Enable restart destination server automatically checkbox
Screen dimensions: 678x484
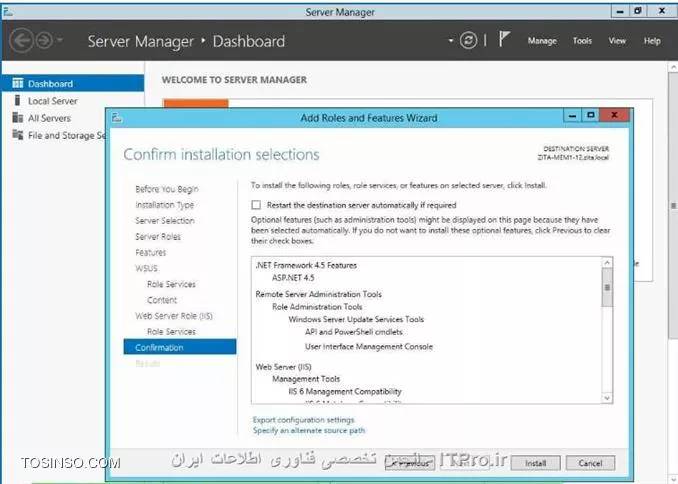tap(256, 205)
